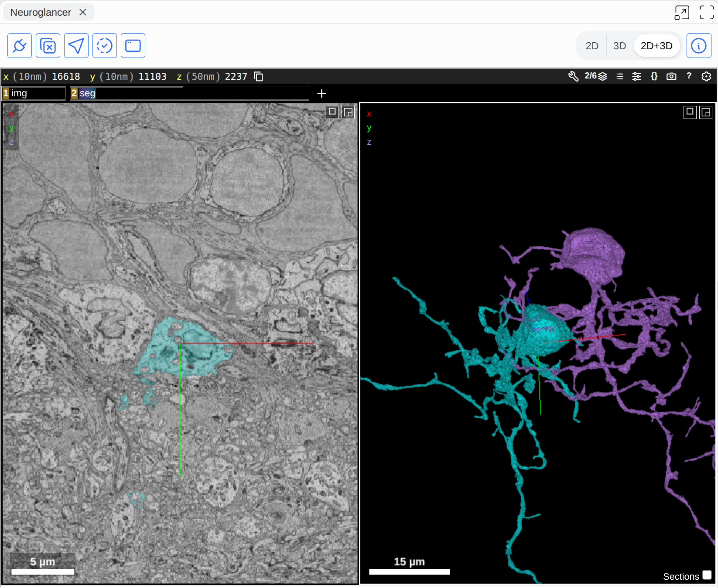The width and height of the screenshot is (718, 588).
Task: Click the paper-plane navigate icon
Action: pos(76,46)
